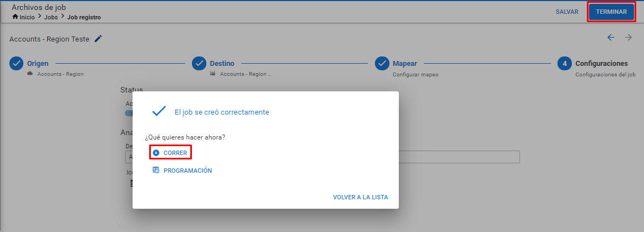The image size is (644, 232).
Task: Select Job registro breadcrumb
Action: 84,17
